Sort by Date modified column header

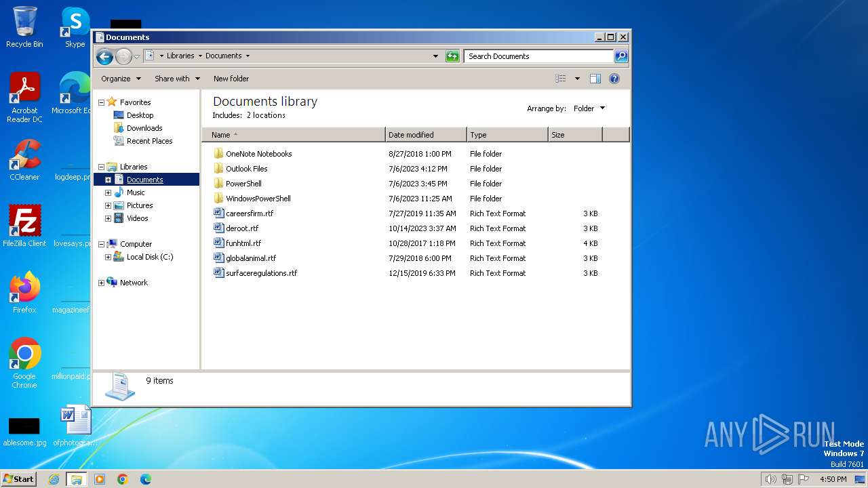[x=426, y=135]
